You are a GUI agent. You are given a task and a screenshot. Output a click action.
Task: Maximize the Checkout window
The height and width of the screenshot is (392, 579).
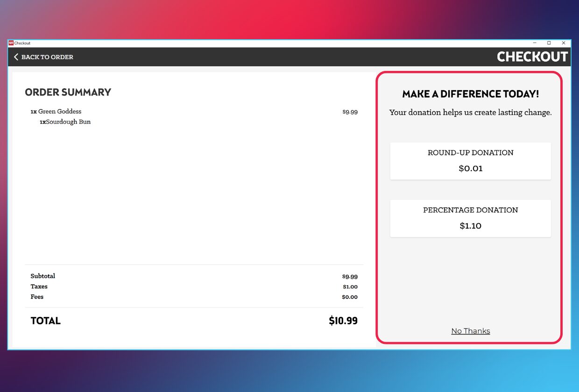point(549,43)
